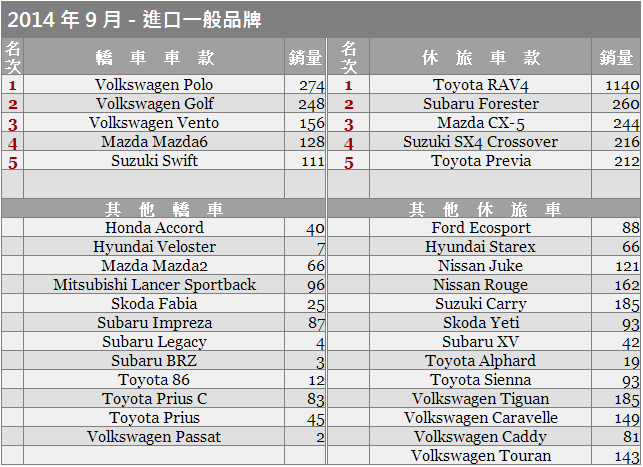Click the Ford Ecosport entry

click(x=481, y=228)
